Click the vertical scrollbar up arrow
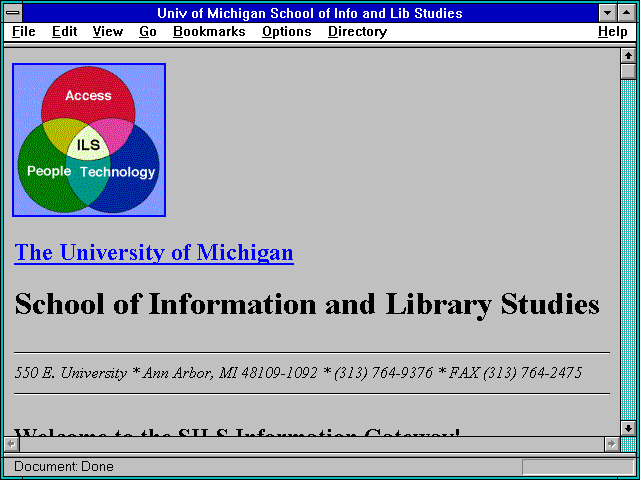 click(628, 56)
